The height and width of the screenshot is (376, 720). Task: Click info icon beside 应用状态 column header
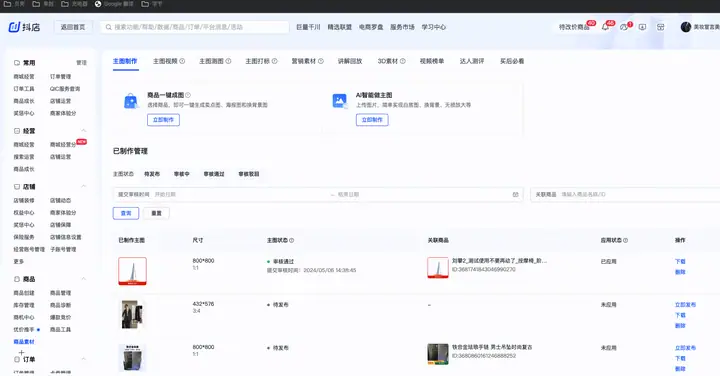click(x=625, y=240)
